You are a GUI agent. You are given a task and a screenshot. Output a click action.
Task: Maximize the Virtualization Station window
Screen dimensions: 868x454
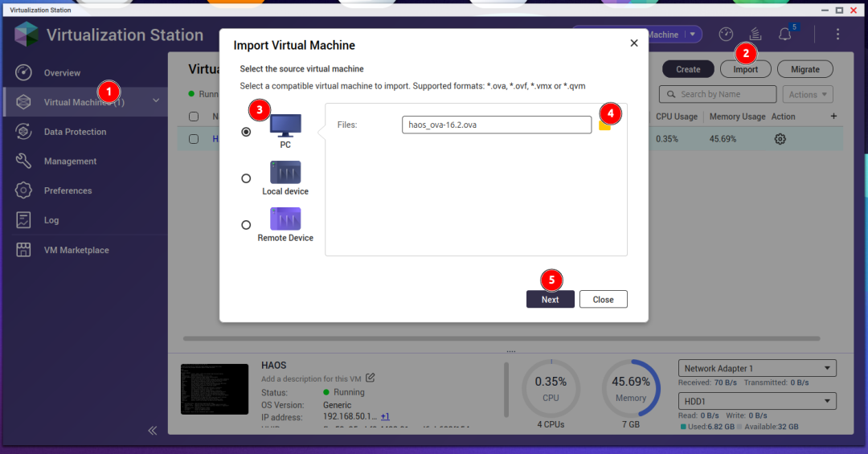pyautogui.click(x=839, y=10)
